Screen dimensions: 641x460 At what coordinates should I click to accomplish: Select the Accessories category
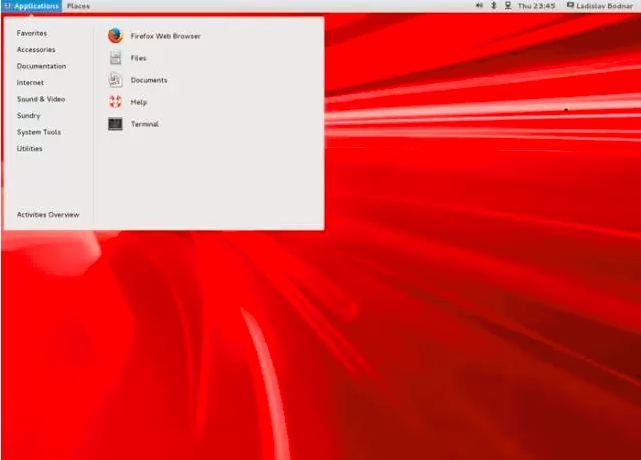tap(36, 49)
